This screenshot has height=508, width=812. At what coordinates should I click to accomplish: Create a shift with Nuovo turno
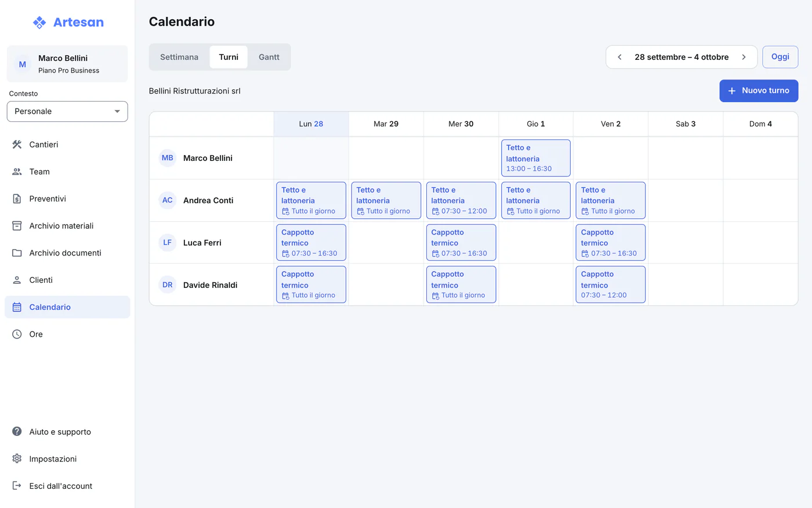[x=759, y=91]
